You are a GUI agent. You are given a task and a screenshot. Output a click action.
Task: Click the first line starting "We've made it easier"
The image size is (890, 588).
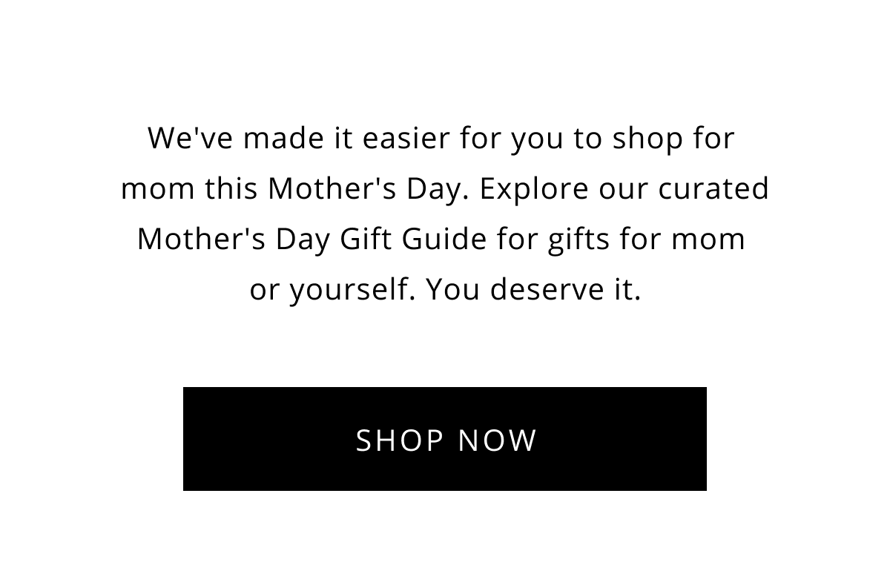pos(441,139)
